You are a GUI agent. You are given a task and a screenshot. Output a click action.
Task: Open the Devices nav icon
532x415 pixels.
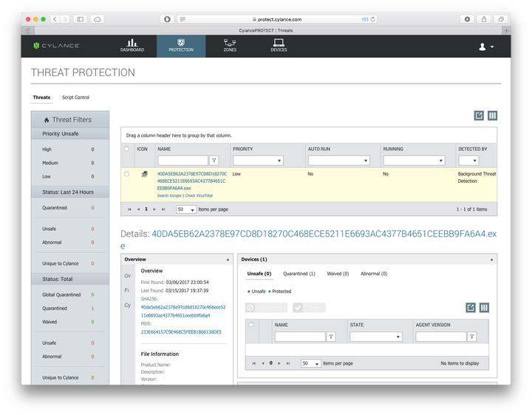[279, 46]
